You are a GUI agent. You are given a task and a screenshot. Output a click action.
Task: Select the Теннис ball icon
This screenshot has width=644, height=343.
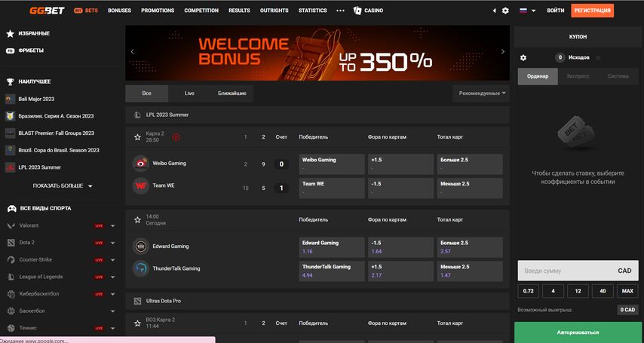(11, 328)
